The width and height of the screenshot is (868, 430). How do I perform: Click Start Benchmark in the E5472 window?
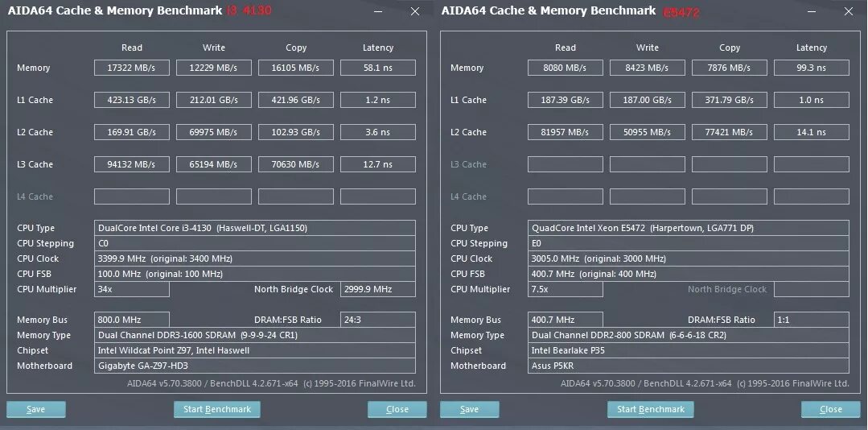[651, 410]
